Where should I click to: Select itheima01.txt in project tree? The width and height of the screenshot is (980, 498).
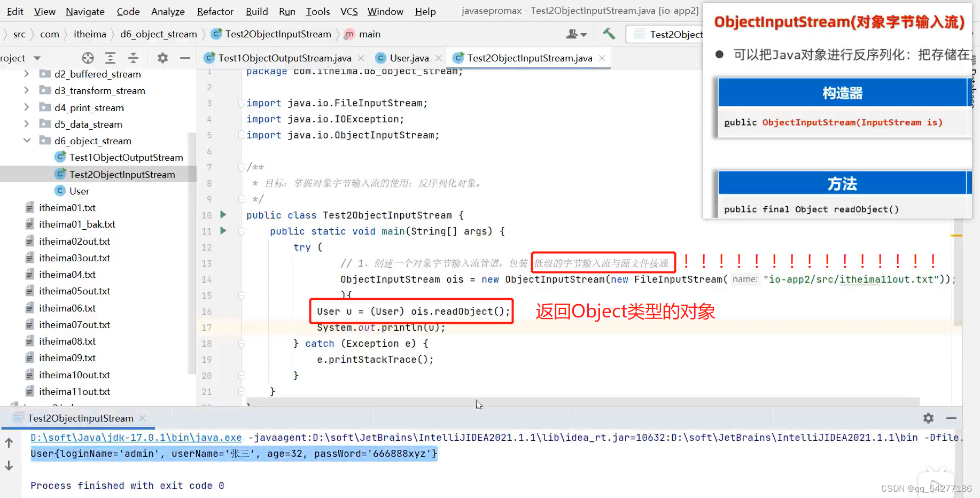pos(67,207)
